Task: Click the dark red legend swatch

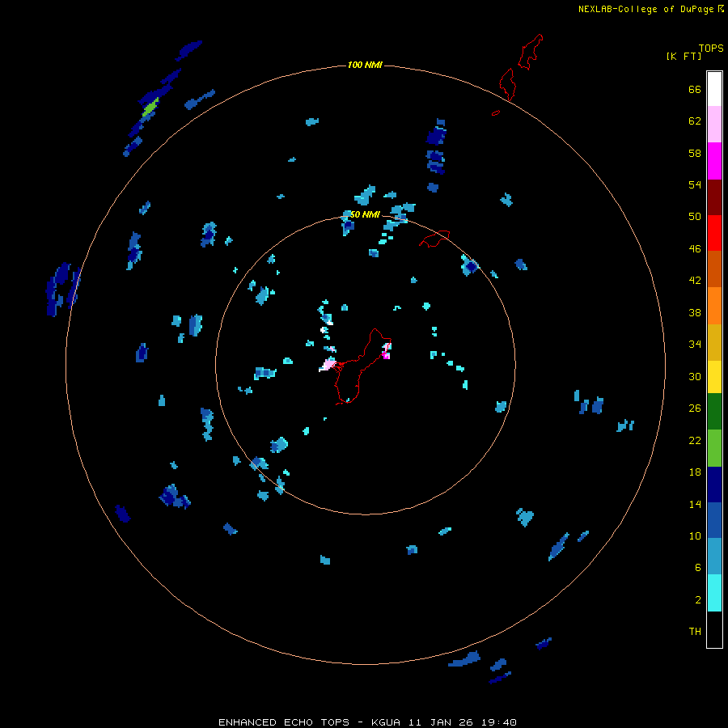Action: [714, 197]
